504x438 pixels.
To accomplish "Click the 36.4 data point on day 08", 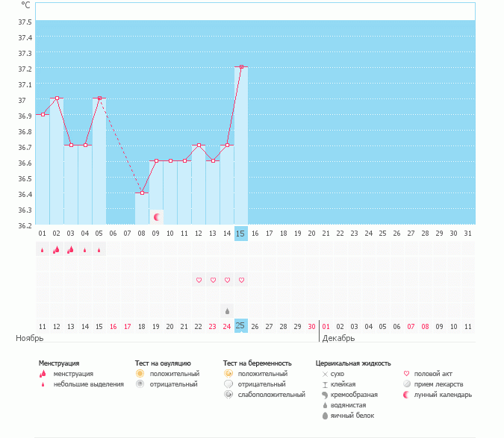I will click(142, 193).
